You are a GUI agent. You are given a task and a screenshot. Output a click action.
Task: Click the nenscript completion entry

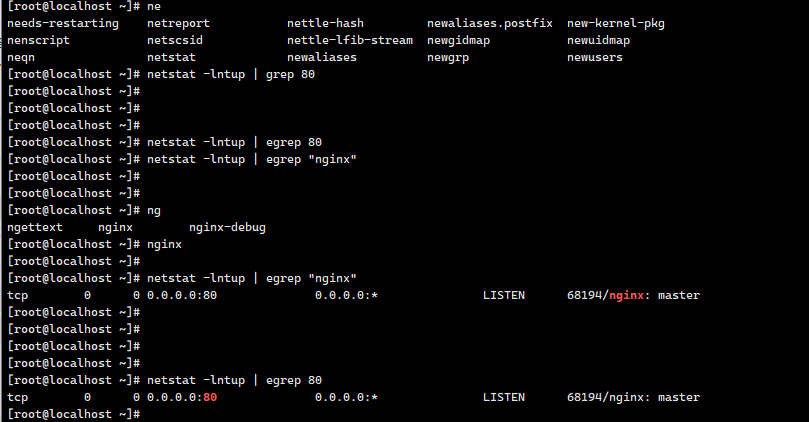pyautogui.click(x=40, y=40)
